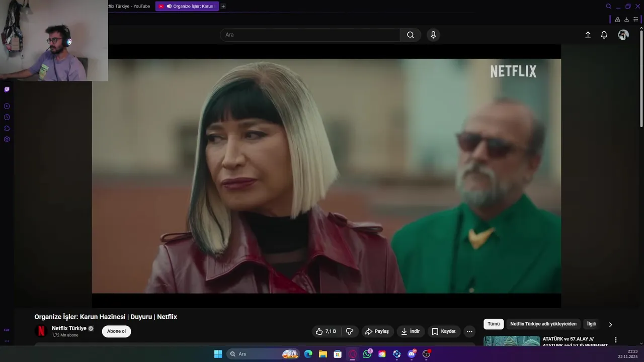This screenshot has width=644, height=362.
Task: Select the İlgili filter chip
Action: [592, 324]
